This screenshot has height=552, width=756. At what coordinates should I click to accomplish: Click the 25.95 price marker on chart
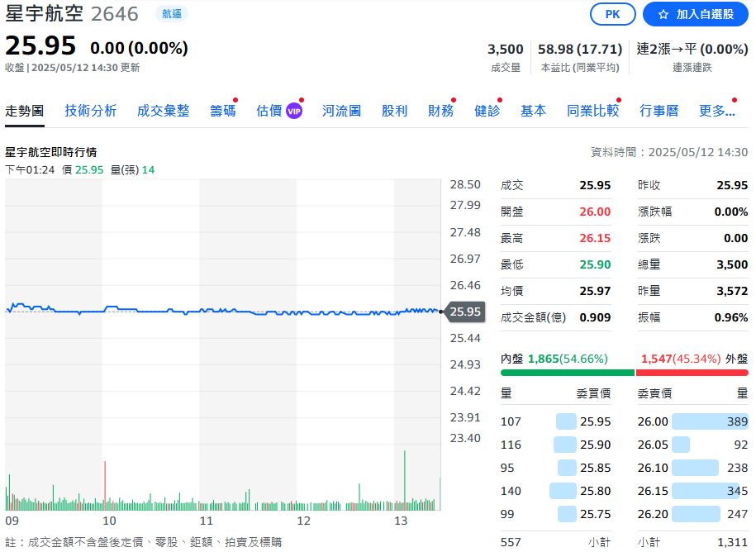[x=465, y=312]
